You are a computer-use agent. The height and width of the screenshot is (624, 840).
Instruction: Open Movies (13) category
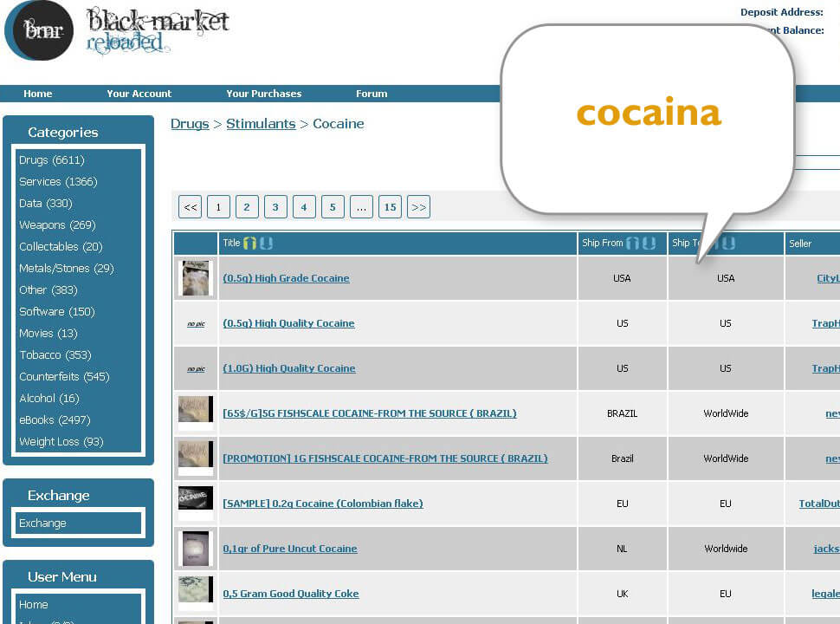point(48,334)
